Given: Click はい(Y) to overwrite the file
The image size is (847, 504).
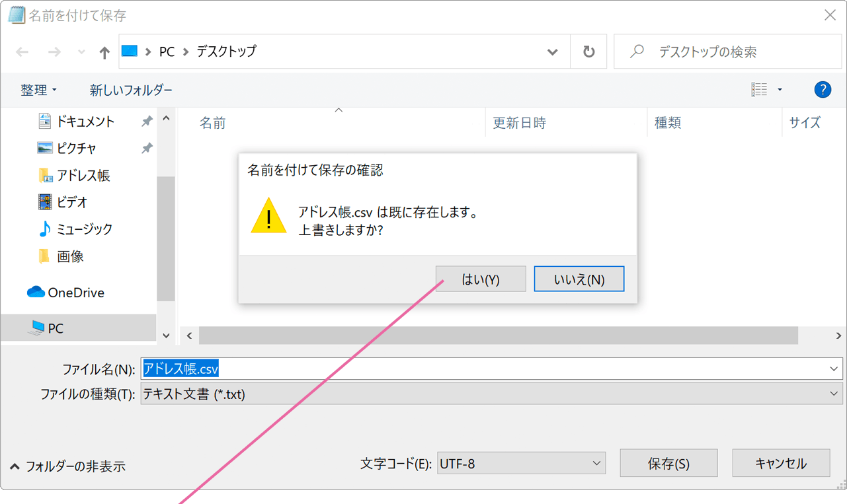Looking at the screenshot, I should tap(481, 279).
